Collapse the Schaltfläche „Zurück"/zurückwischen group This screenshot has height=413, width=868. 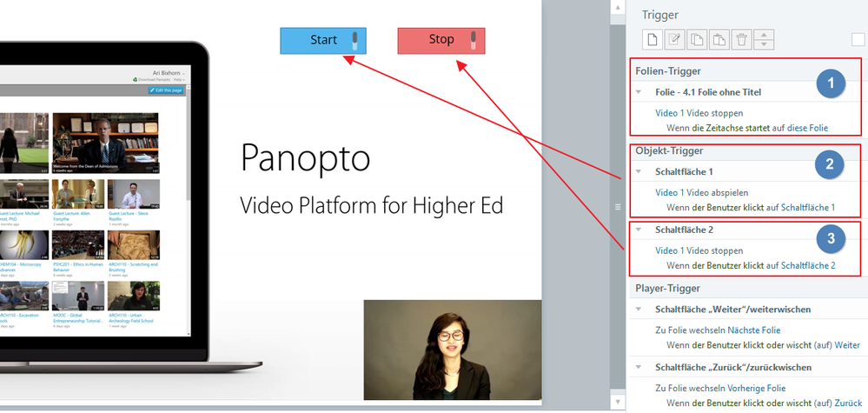point(639,367)
